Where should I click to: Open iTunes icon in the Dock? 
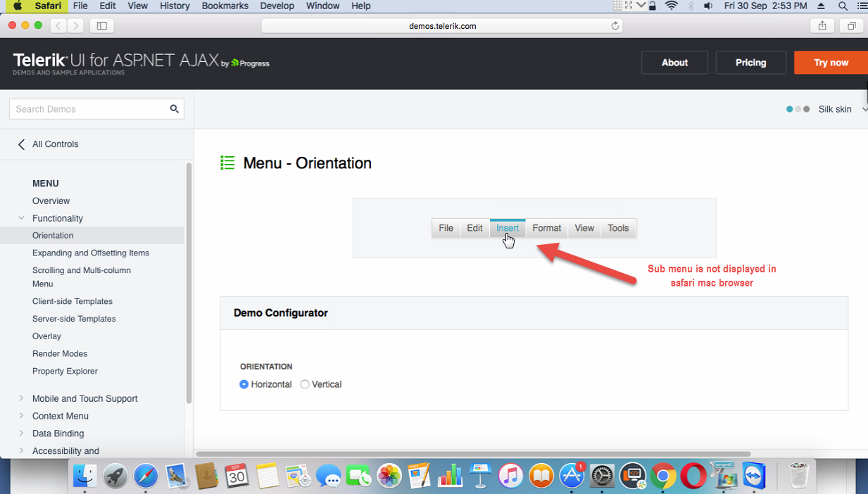(510, 476)
